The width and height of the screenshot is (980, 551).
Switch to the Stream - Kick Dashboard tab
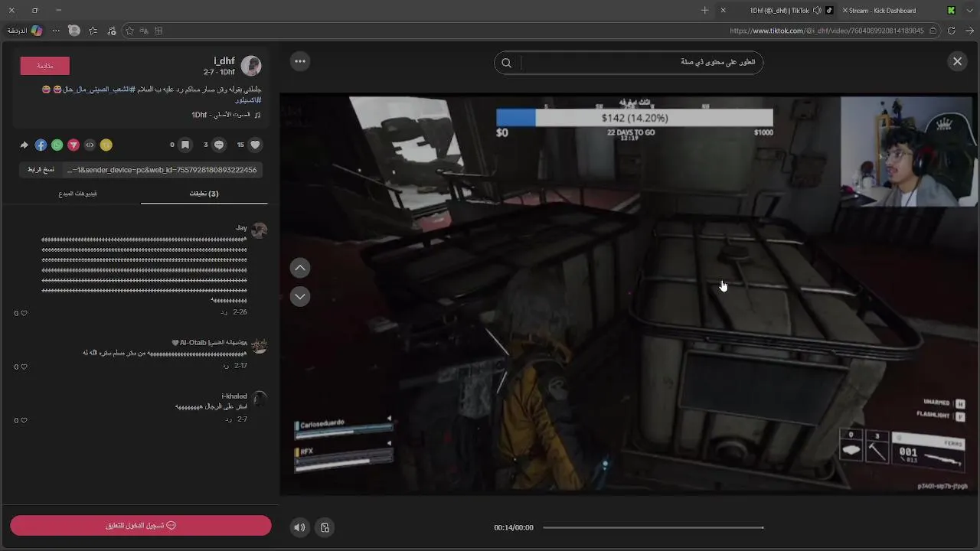(883, 11)
